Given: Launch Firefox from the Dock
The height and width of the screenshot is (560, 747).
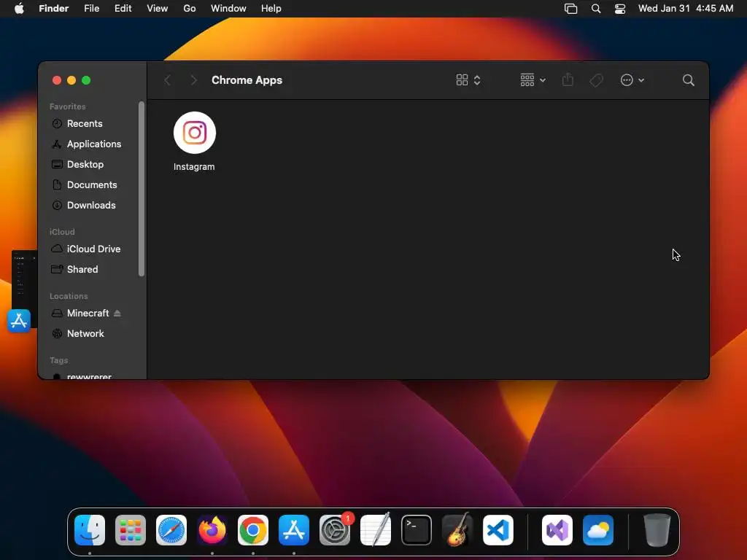Looking at the screenshot, I should 212,530.
